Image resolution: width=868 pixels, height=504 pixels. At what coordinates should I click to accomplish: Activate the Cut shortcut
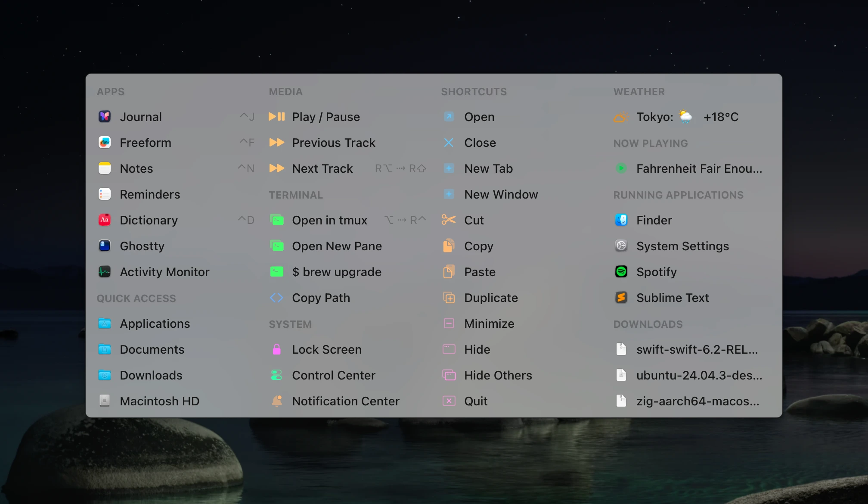(474, 220)
